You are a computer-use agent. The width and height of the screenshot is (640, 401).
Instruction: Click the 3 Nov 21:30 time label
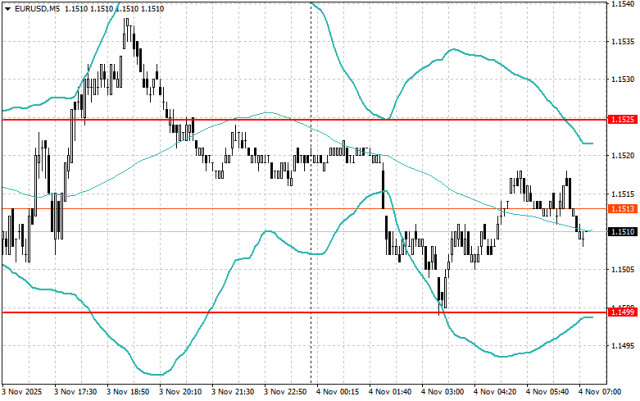click(x=233, y=392)
